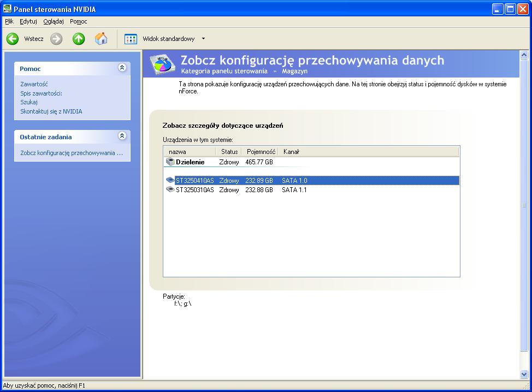Open recent task Zobcz konfigurację przechowywania link
Viewport: 532px width, 392px height.
click(x=72, y=153)
